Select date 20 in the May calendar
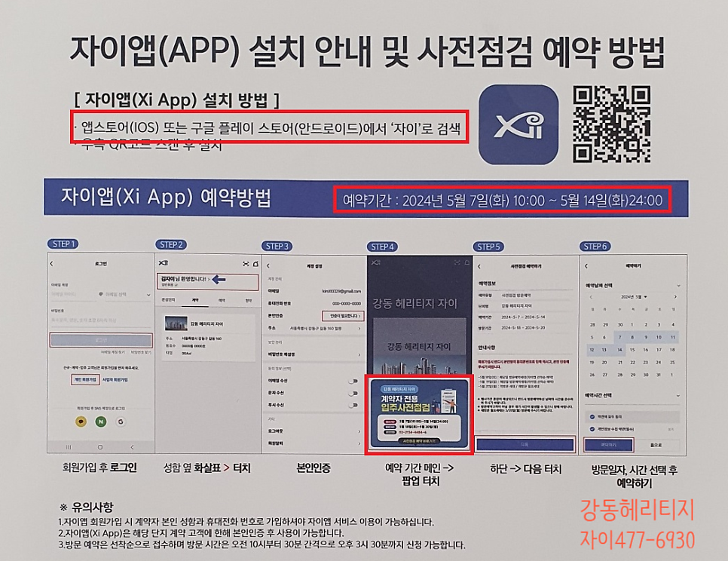This screenshot has height=561, width=728. point(606,362)
